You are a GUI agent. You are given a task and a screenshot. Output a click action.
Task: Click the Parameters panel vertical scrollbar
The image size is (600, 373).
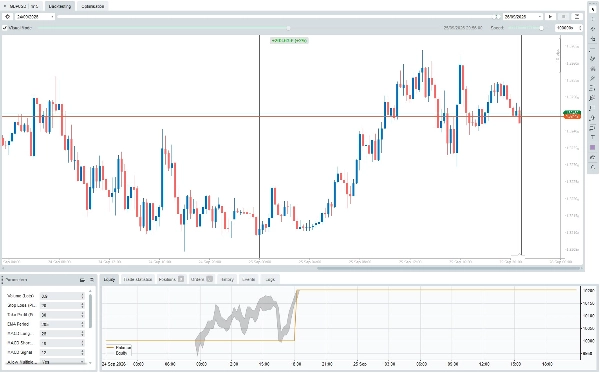click(x=91, y=311)
